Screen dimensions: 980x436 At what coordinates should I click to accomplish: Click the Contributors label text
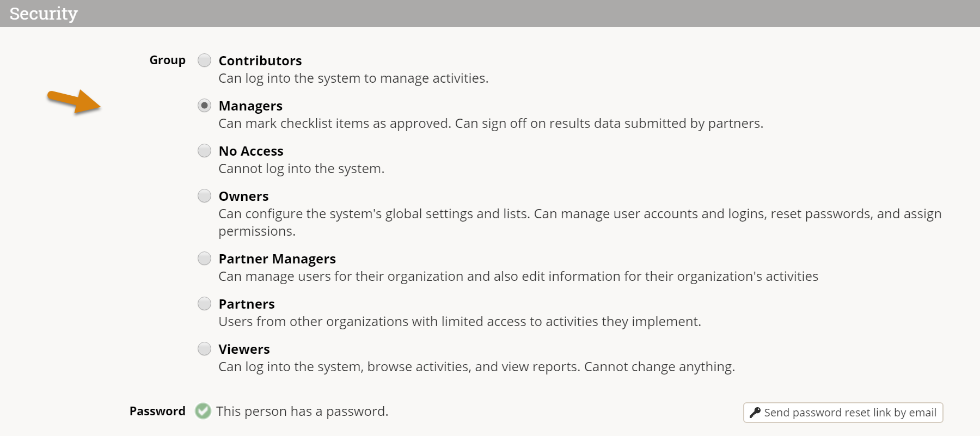tap(260, 60)
